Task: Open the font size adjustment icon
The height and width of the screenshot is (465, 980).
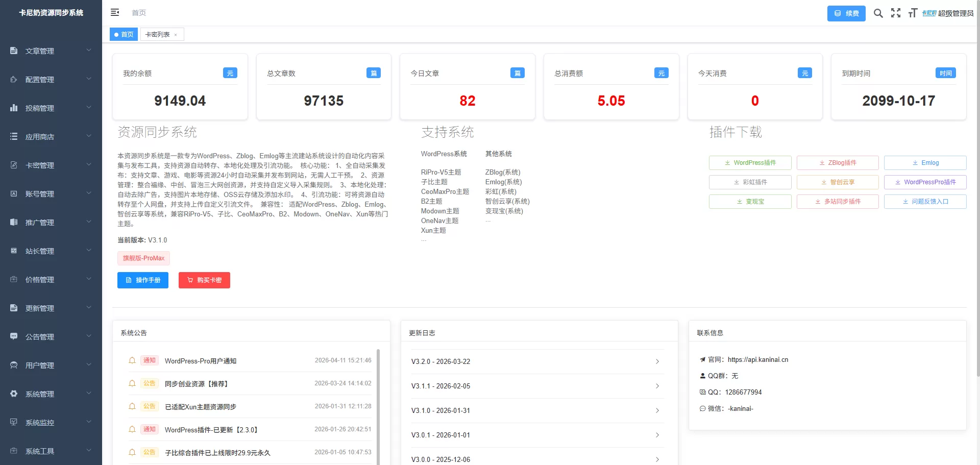Action: tap(913, 13)
